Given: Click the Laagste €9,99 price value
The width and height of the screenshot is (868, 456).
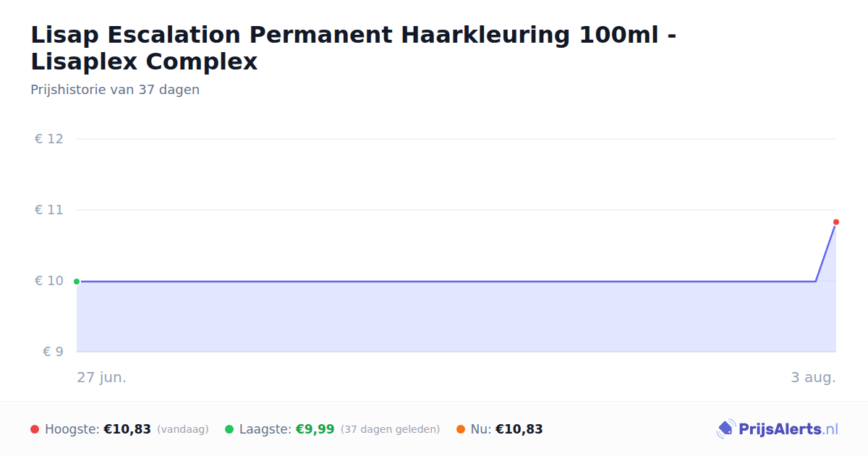Looking at the screenshot, I should tap(315, 429).
